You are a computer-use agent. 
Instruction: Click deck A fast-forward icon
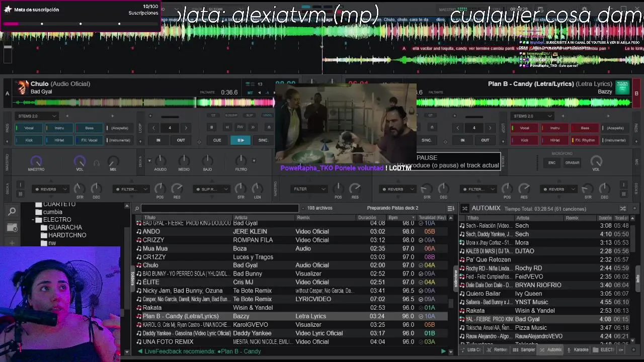click(x=253, y=128)
